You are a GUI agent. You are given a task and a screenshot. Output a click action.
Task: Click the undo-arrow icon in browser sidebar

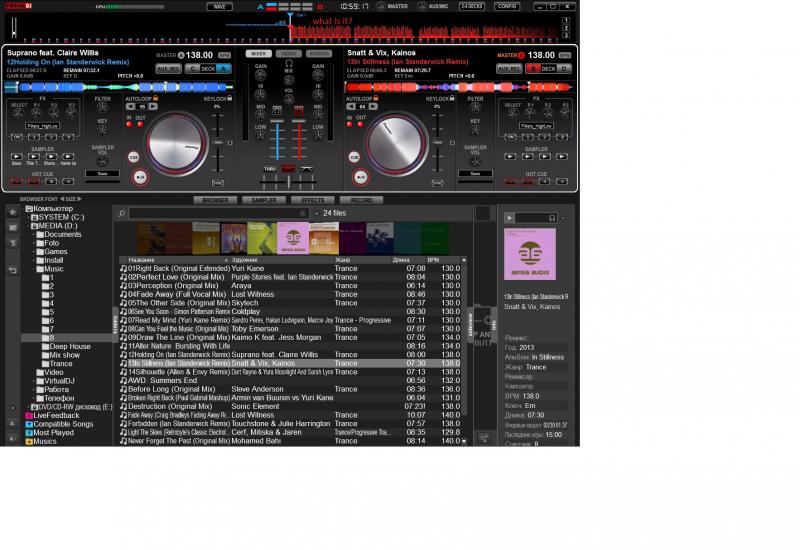point(13,270)
